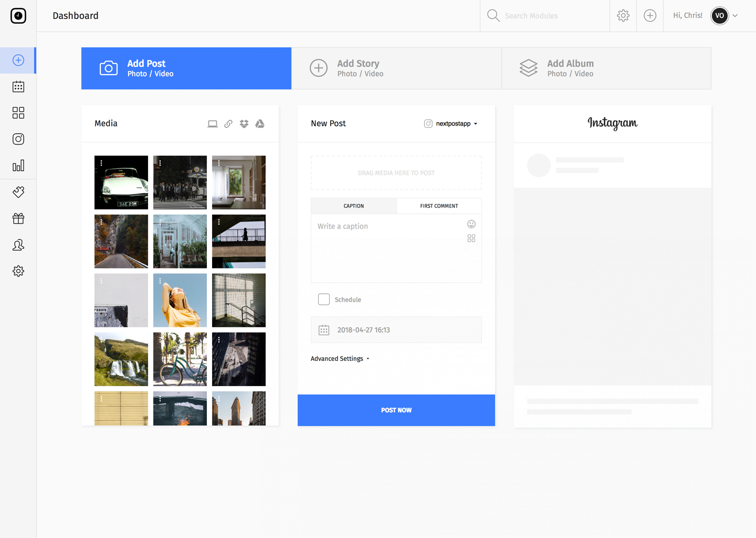Click the gift box sidebar icon
Screen dimensions: 756x538
(18, 219)
